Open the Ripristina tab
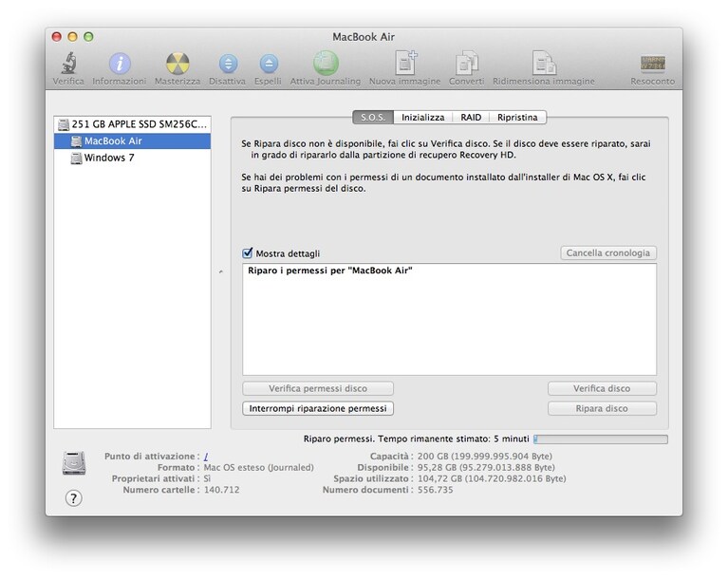 pyautogui.click(x=517, y=117)
